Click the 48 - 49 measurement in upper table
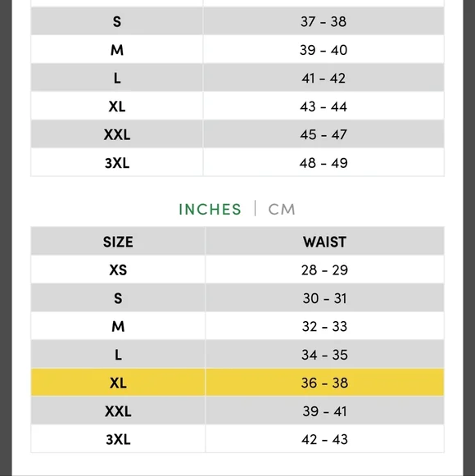The image size is (475, 476). click(323, 163)
